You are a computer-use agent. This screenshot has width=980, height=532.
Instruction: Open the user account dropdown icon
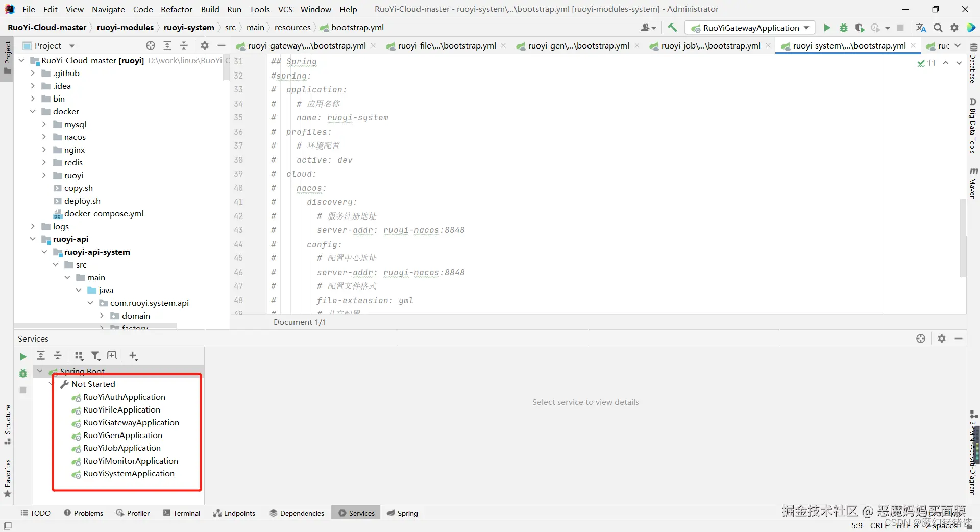pos(648,28)
